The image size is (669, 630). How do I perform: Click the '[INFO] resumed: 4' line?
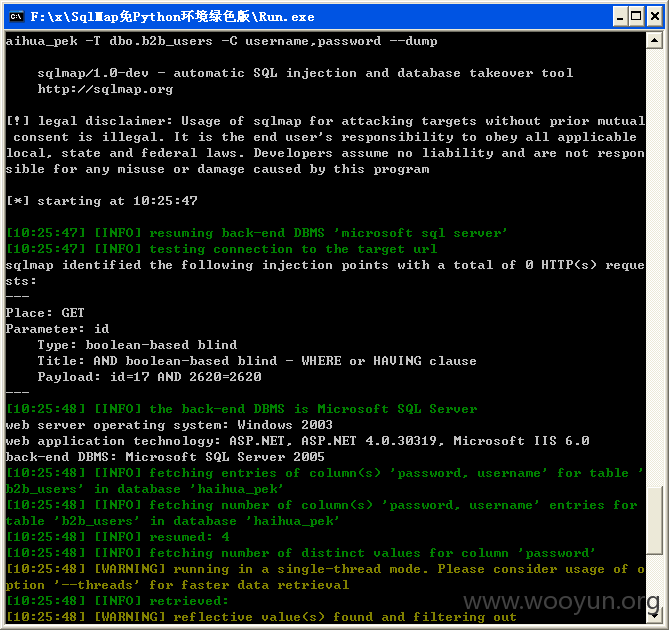coord(118,537)
